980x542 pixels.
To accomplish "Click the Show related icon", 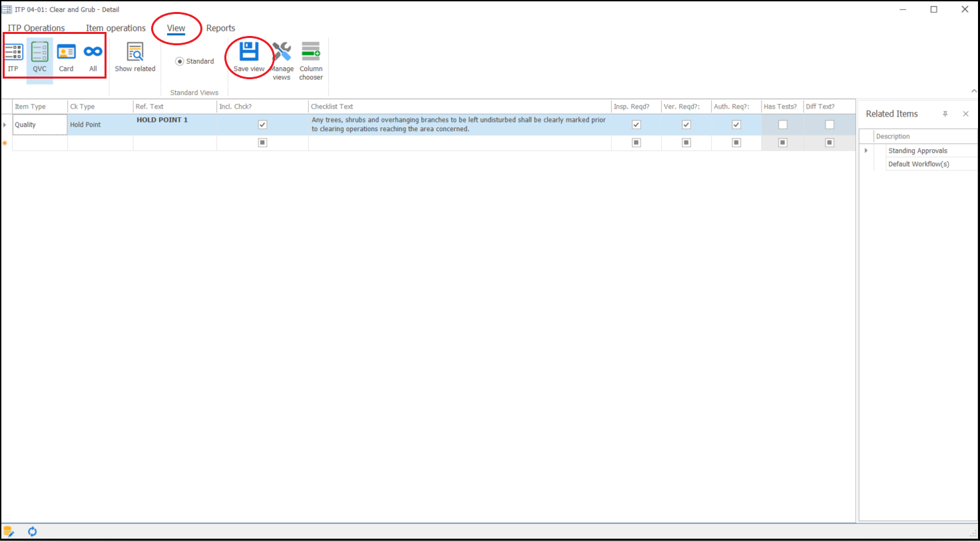I will pyautogui.click(x=135, y=52).
